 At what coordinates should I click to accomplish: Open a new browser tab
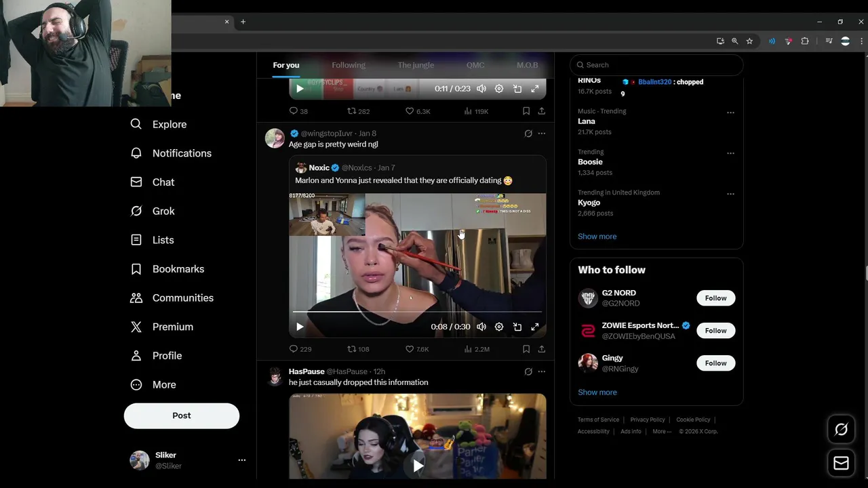pos(243,22)
